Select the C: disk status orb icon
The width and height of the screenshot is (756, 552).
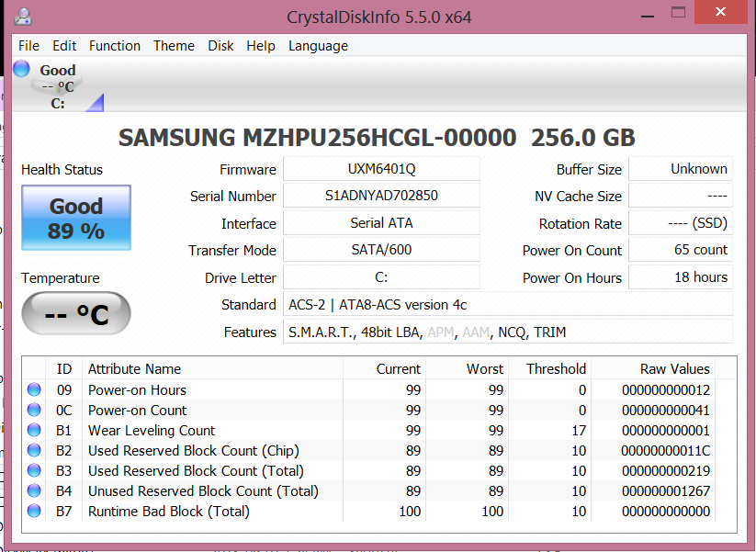pos(23,69)
